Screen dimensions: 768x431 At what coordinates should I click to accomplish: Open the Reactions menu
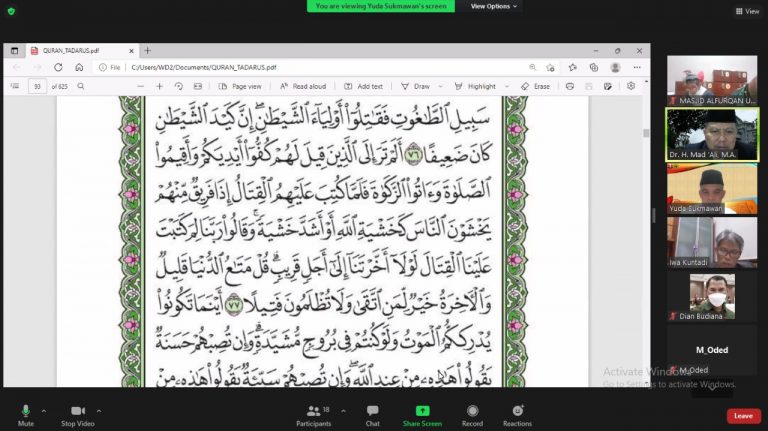point(517,416)
